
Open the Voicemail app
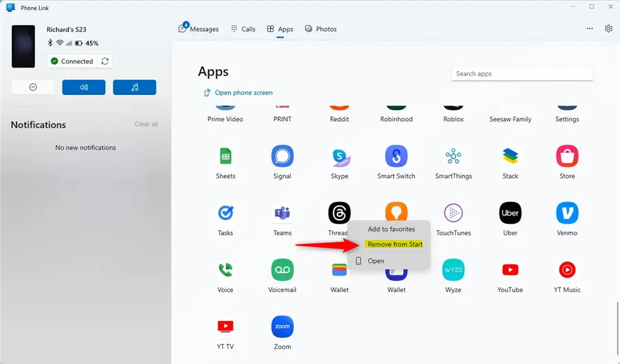282,270
